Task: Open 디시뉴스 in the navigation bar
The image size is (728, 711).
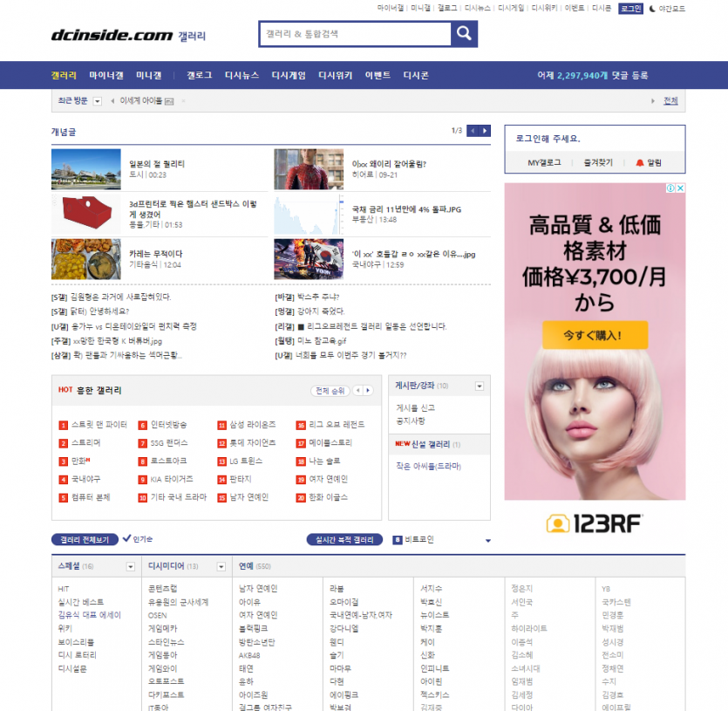Action: click(x=242, y=75)
